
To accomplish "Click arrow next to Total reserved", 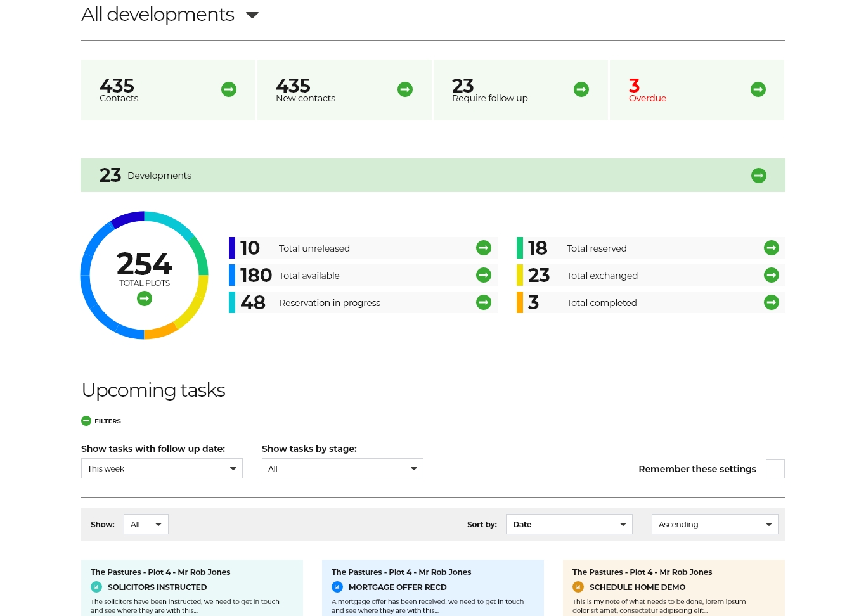I will [772, 248].
